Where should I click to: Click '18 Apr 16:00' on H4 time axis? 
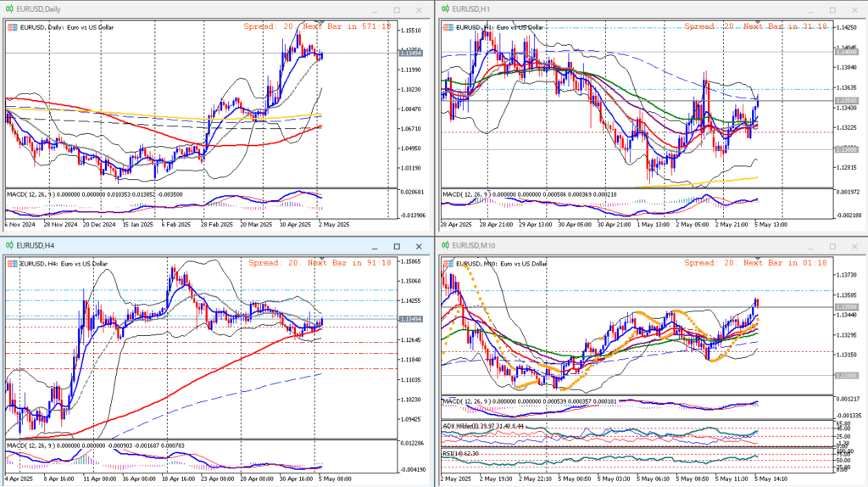[178, 479]
